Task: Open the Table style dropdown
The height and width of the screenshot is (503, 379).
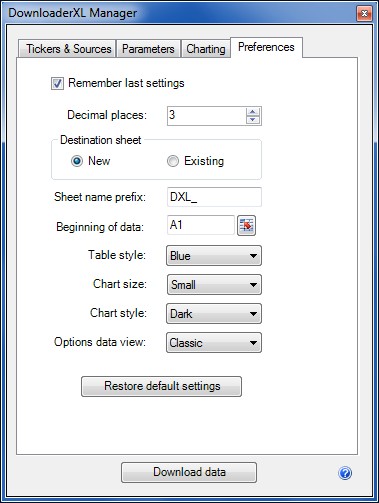Action: tap(214, 256)
